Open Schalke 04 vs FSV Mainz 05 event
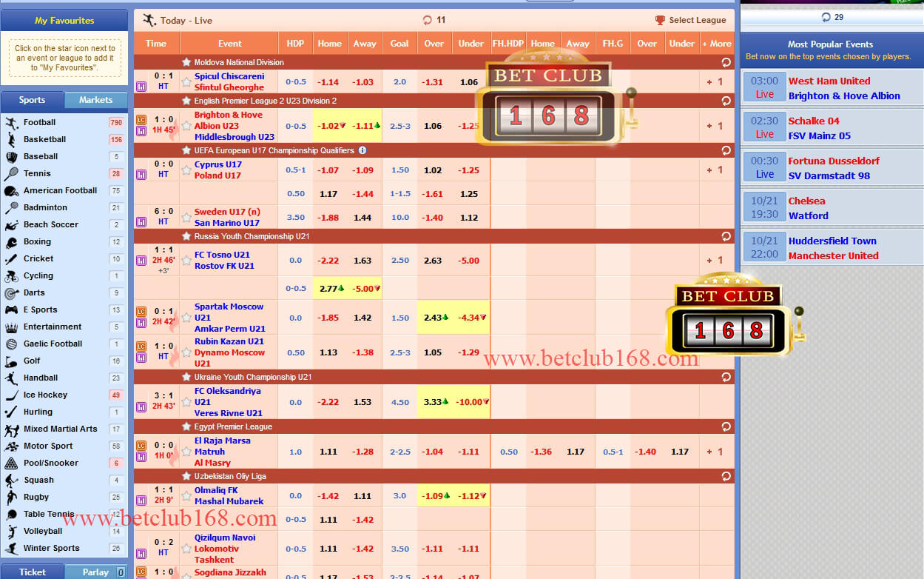The image size is (924, 579). (832, 128)
